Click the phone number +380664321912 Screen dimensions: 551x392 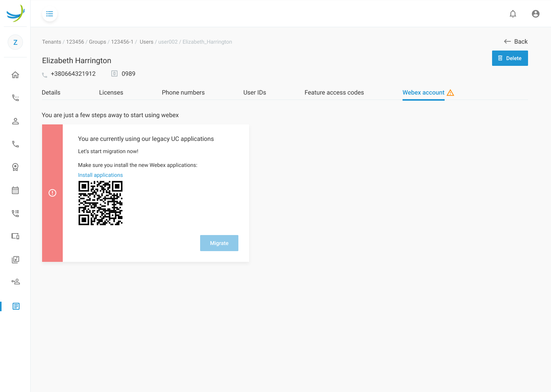[73, 73]
